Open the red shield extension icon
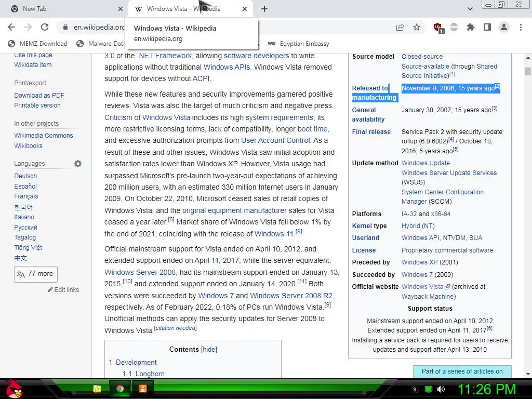Screen dimensions: 532x399 438,28
